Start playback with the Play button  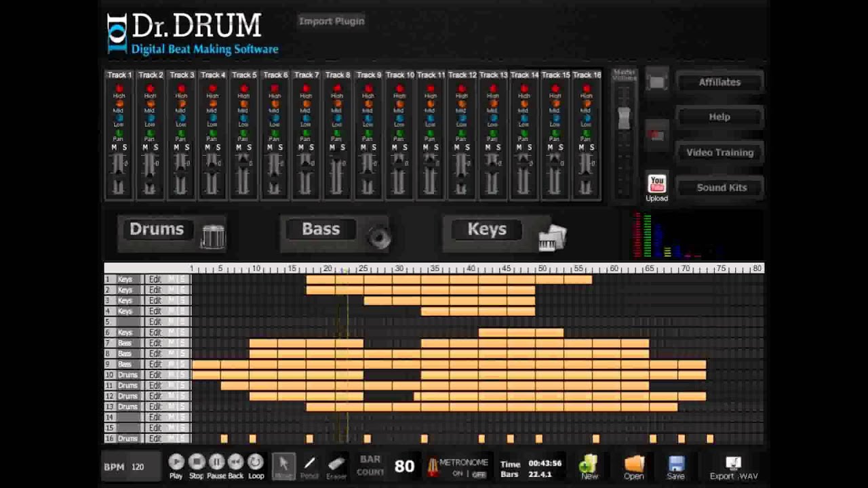coord(176,462)
